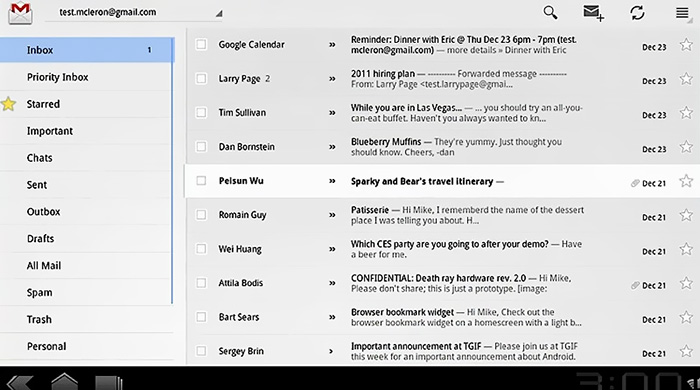Screen dimensions: 700x390
Task: Open the Patisserie email
Action: [443, 215]
